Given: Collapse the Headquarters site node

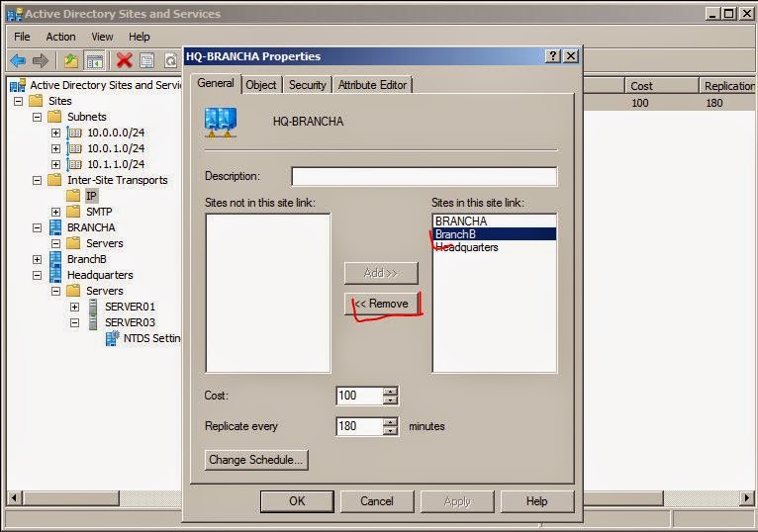Looking at the screenshot, I should (x=38, y=276).
